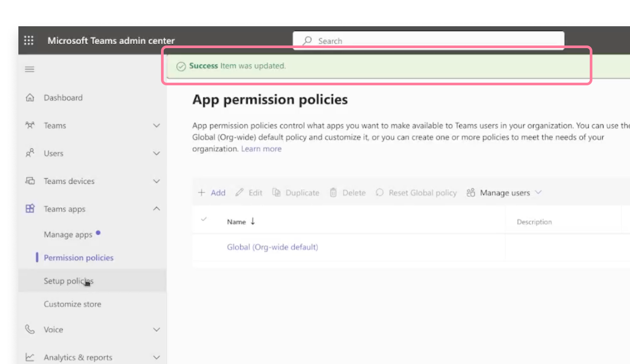Expand the Teams section chevron
This screenshot has width=630, height=364.
pos(156,126)
